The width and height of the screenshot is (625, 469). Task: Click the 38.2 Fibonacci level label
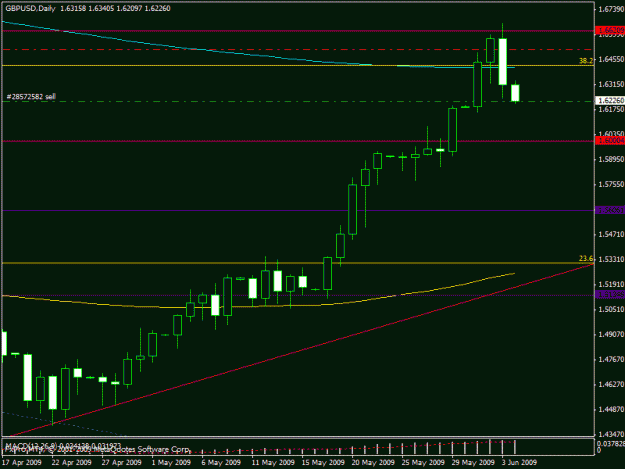tap(586, 60)
